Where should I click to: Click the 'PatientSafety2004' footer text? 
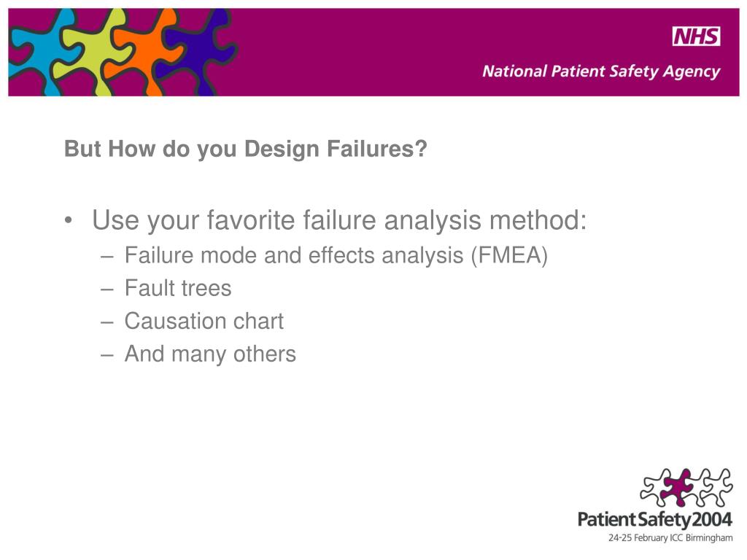[x=654, y=519]
